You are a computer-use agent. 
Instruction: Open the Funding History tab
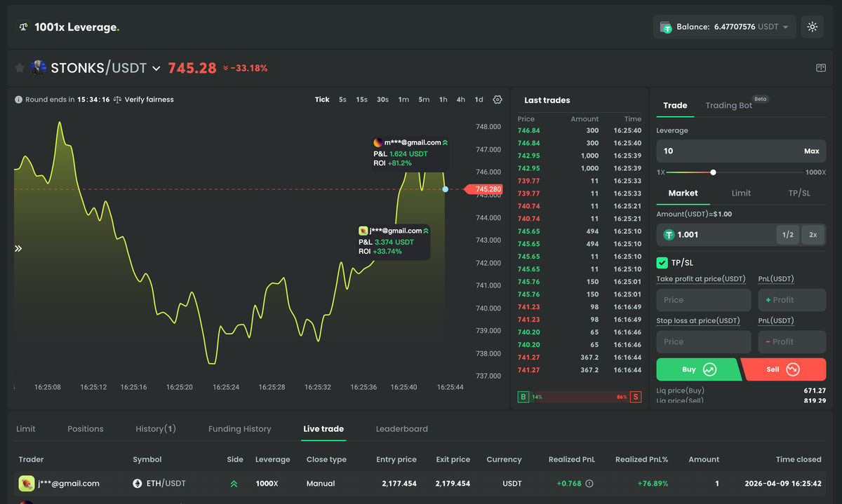[x=240, y=429]
